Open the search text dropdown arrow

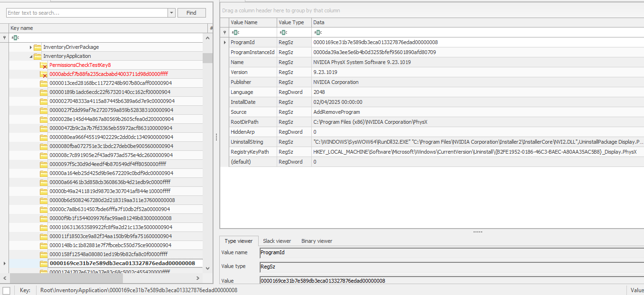click(x=171, y=13)
